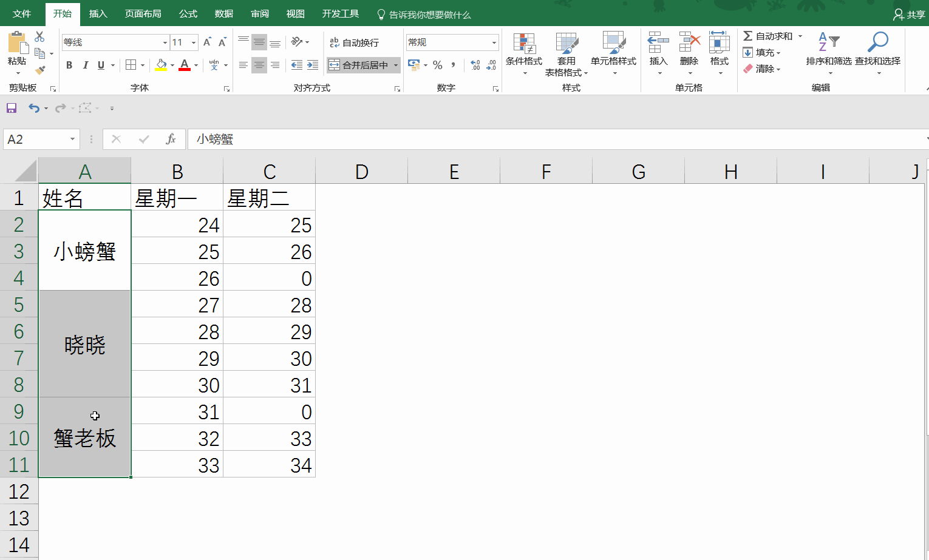Click the increase font size icon
The width and height of the screenshot is (929, 560).
click(x=207, y=42)
